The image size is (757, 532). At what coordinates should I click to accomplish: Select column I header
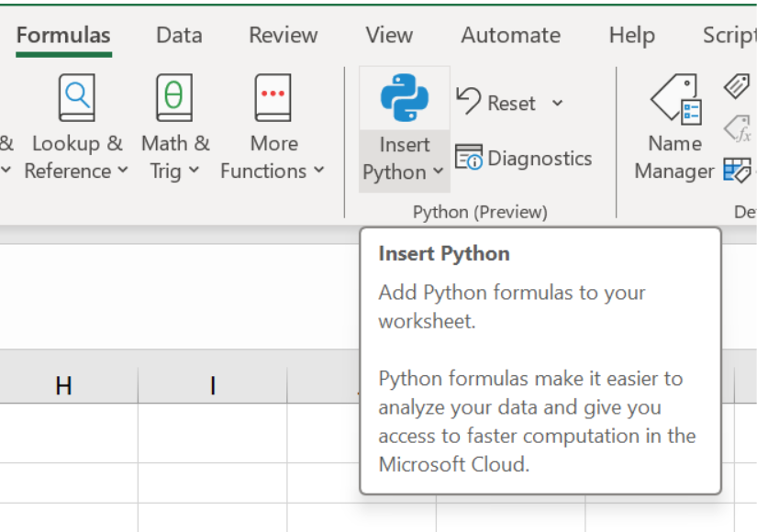pos(212,385)
